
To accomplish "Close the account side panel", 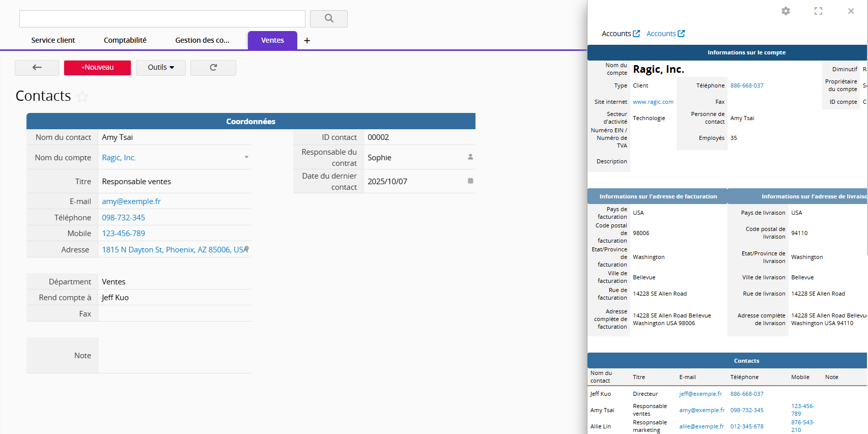I will [x=851, y=11].
